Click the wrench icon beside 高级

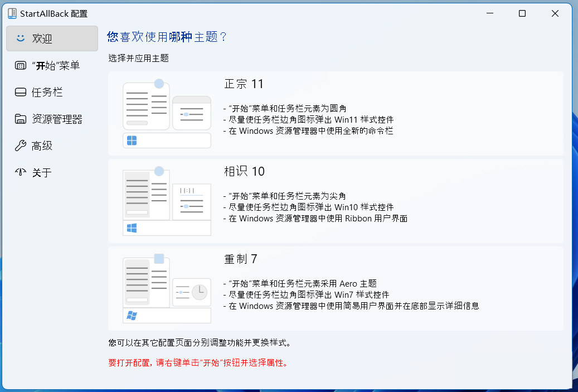click(21, 146)
